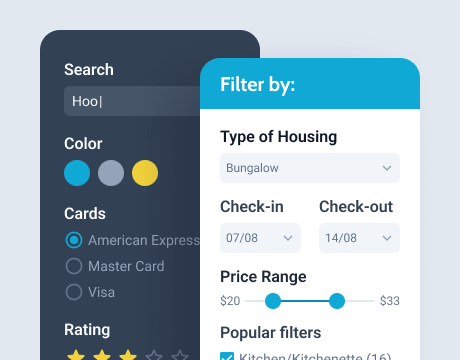The width and height of the screenshot is (460, 360).
Task: Select the third yellow rating star
Action: tap(128, 355)
